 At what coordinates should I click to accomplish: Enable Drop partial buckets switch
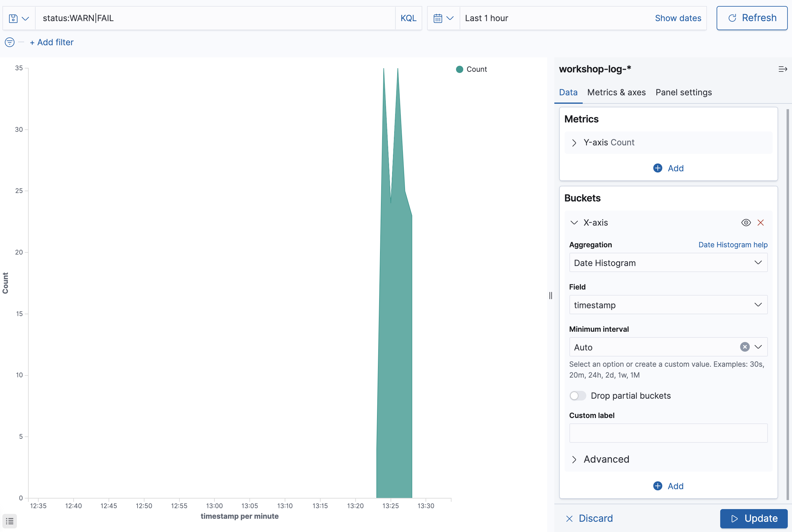pos(578,396)
